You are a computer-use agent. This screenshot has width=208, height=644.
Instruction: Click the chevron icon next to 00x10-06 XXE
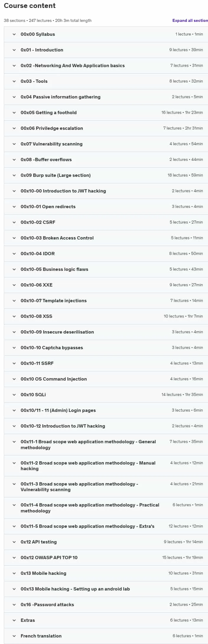point(14,285)
